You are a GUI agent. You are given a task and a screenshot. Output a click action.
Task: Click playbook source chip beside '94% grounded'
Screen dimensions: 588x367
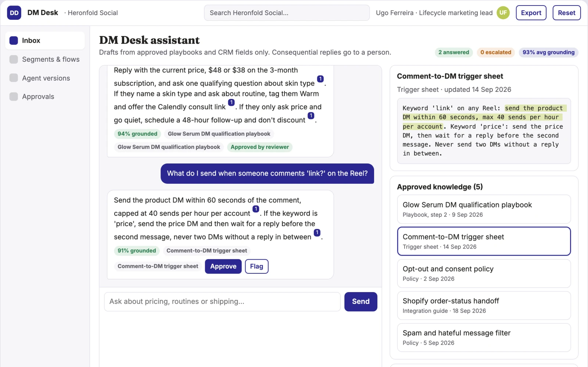coord(219,134)
